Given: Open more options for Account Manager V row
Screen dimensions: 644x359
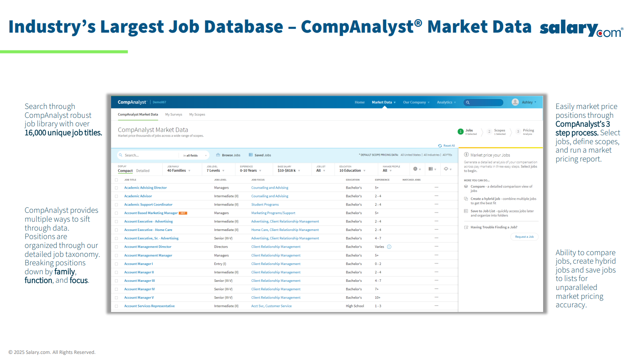Looking at the screenshot, I should 436,298.
